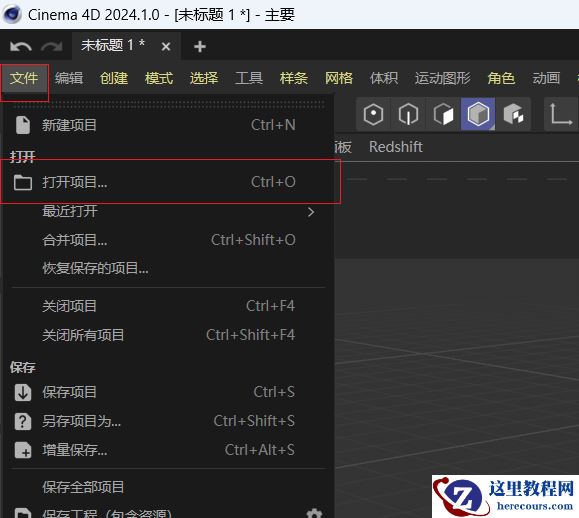Image resolution: width=579 pixels, height=518 pixels.
Task: Open the 体积 menu
Action: click(384, 78)
